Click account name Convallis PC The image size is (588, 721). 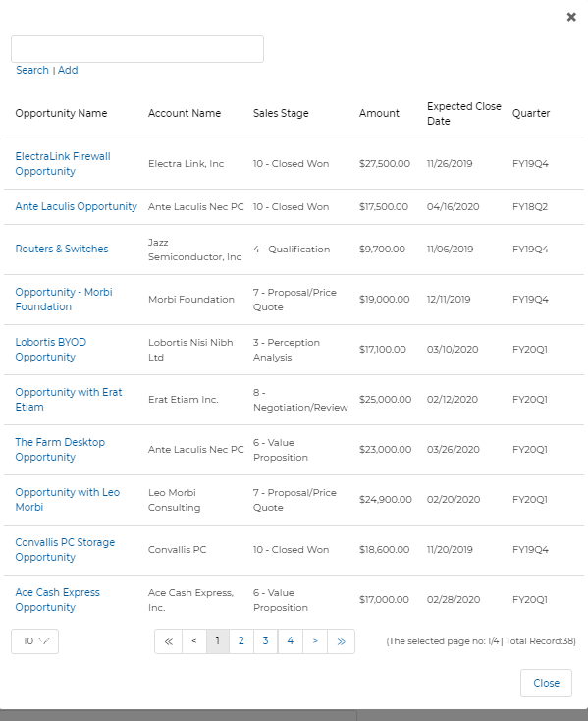pos(178,550)
